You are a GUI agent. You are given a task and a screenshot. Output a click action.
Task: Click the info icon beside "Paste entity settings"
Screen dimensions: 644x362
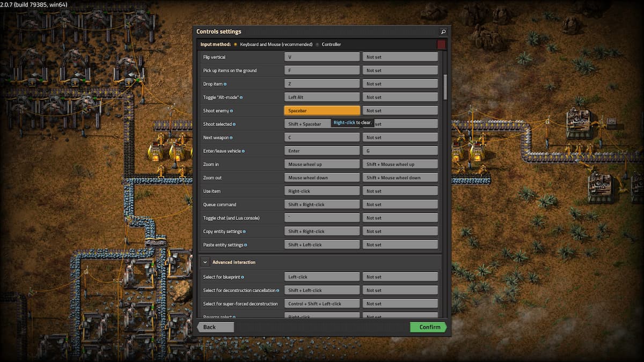click(246, 245)
